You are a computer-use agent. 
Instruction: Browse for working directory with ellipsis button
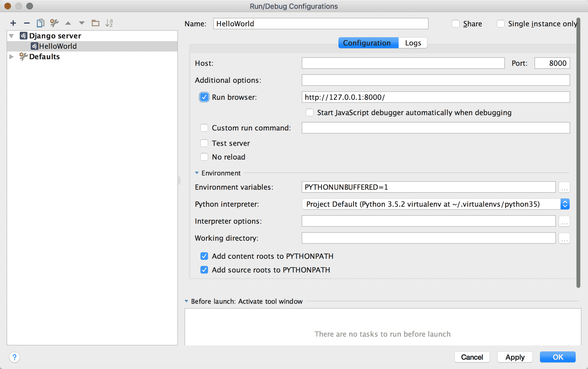564,238
